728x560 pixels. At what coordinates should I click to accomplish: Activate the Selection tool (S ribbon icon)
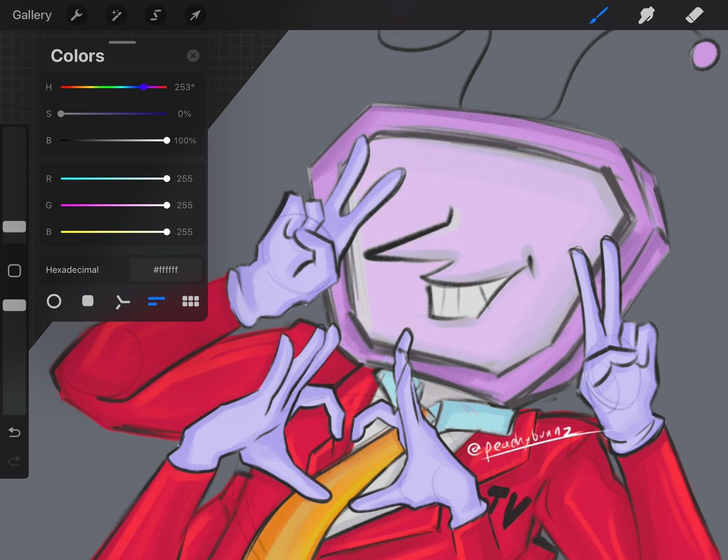155,15
